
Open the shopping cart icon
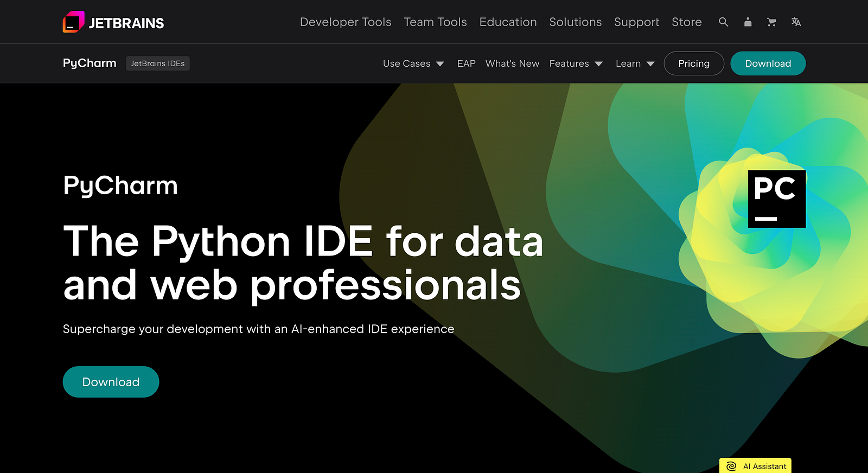[771, 22]
